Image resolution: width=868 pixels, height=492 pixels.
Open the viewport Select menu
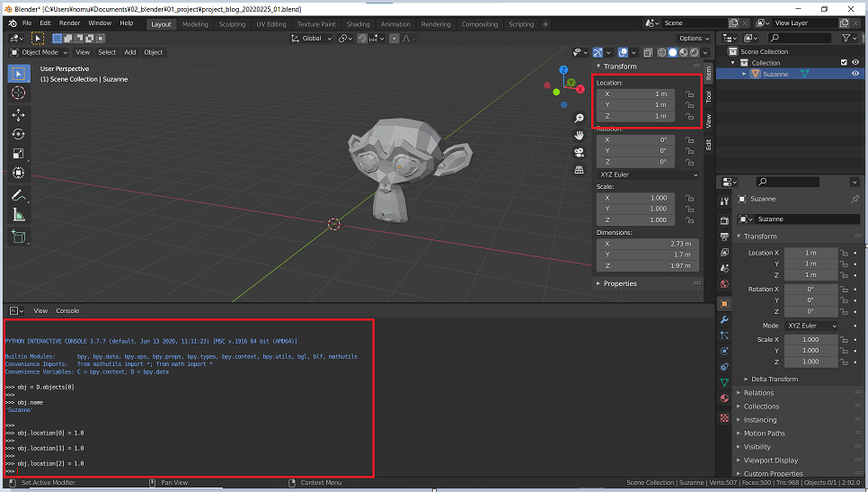[107, 52]
